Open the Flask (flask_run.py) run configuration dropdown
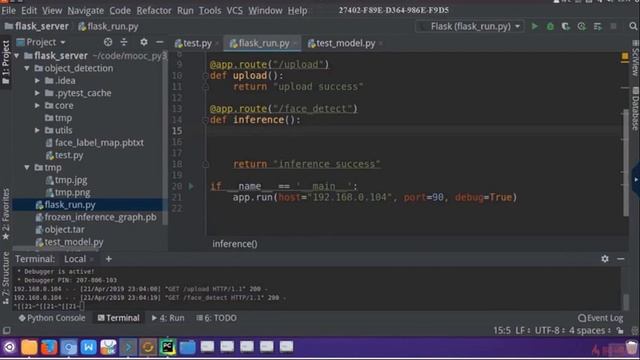 tap(470, 27)
